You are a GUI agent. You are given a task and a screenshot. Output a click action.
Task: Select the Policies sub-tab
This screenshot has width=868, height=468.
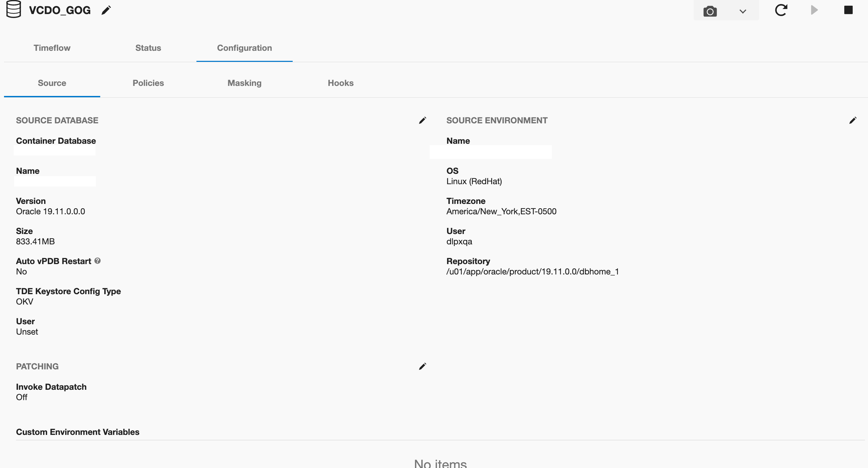pyautogui.click(x=148, y=83)
